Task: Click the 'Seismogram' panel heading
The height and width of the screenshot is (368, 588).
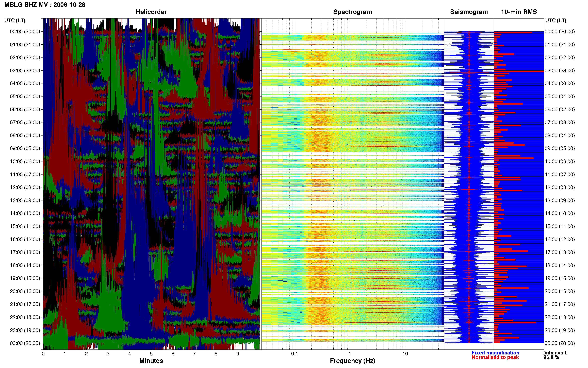Action: [x=469, y=12]
